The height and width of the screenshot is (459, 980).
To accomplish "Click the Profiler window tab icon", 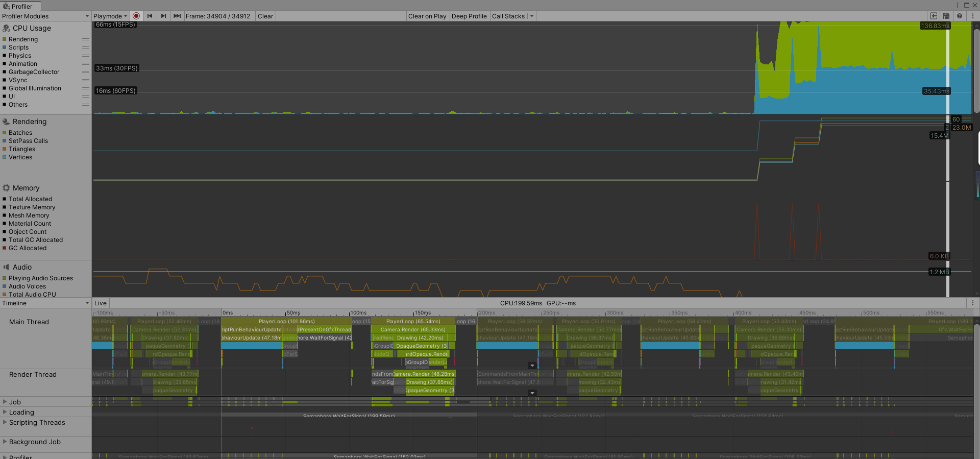I will click(x=6, y=6).
